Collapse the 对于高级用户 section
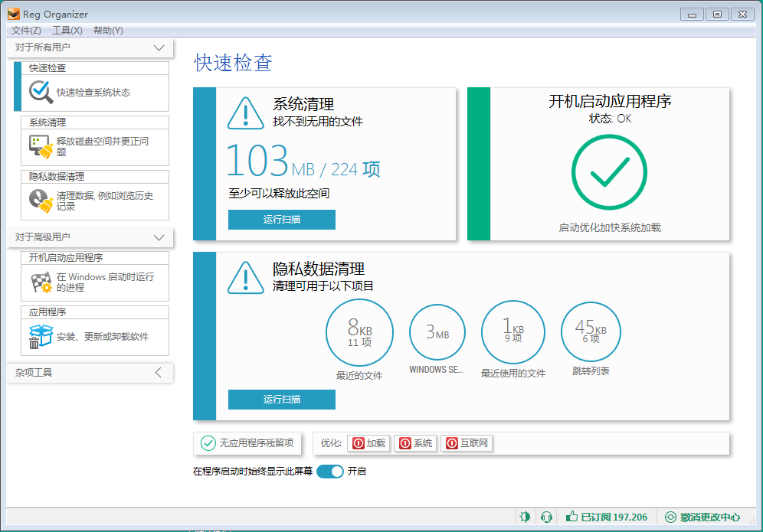The height and width of the screenshot is (532, 763). [159, 237]
